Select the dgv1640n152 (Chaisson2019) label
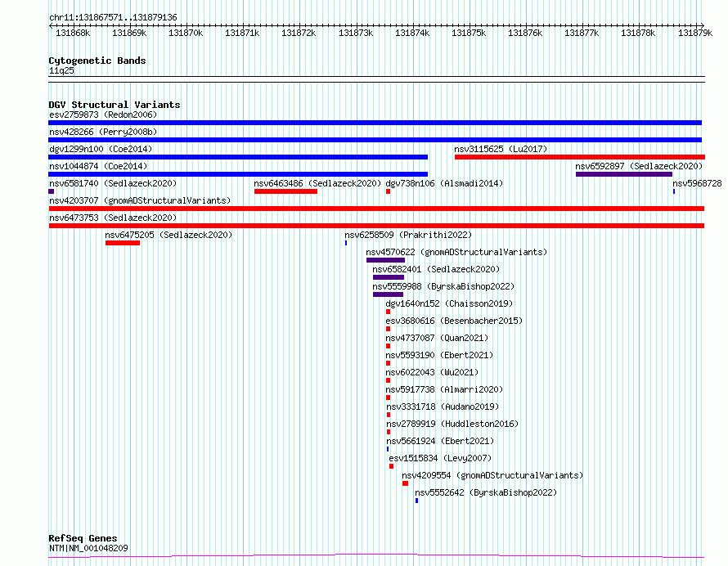The height and width of the screenshot is (566, 728). click(x=449, y=303)
